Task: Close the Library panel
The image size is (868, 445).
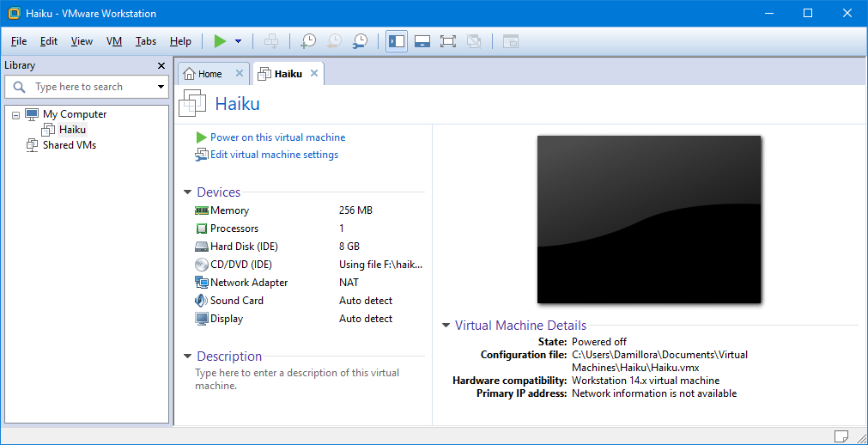Action: click(161, 66)
